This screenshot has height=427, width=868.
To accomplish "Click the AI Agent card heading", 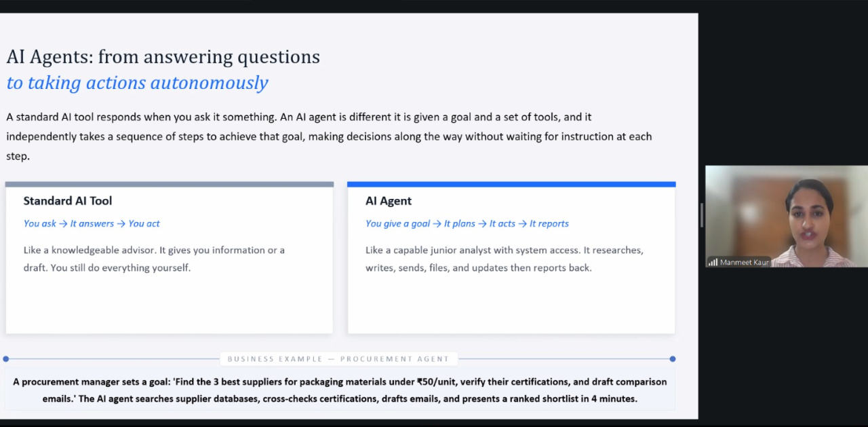I will 389,201.
